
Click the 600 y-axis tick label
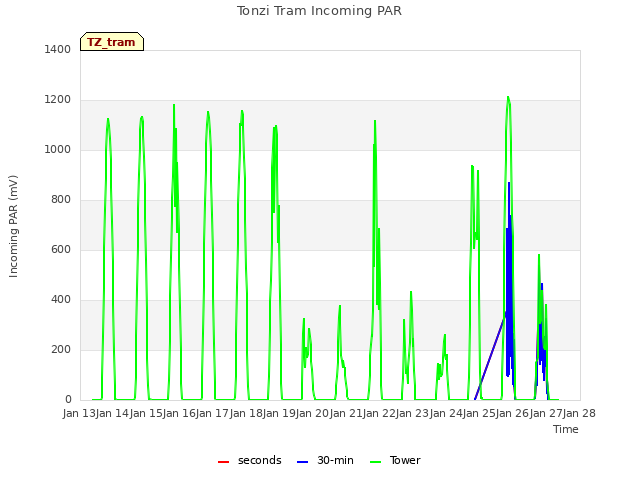click(x=61, y=249)
